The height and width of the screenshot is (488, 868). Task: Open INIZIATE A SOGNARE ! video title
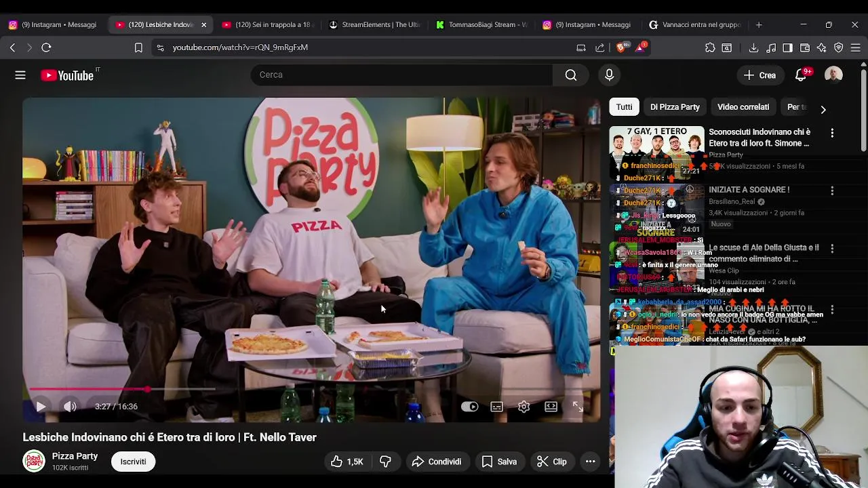[x=749, y=190]
